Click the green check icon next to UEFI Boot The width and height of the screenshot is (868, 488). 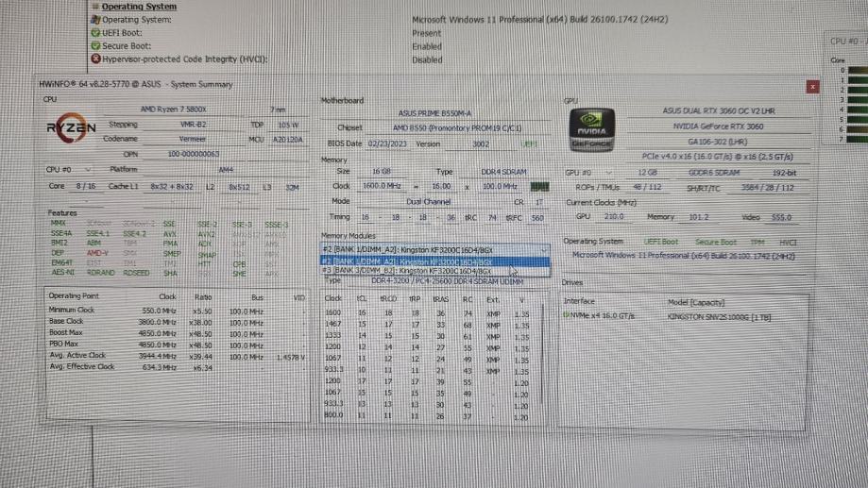(x=95, y=33)
